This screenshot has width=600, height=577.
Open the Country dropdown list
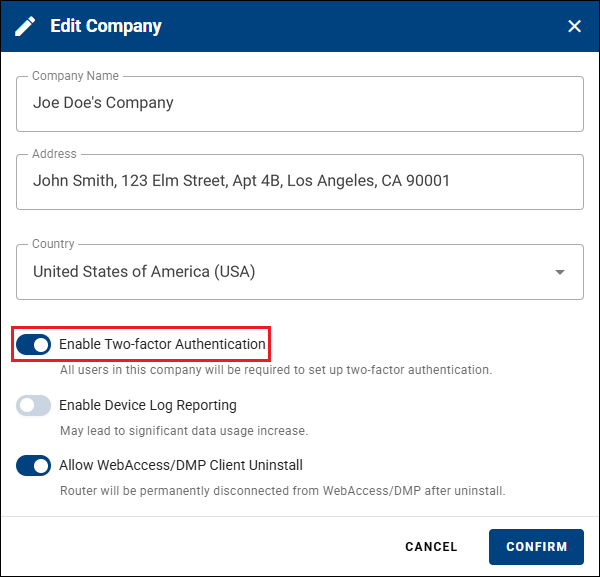coord(300,272)
